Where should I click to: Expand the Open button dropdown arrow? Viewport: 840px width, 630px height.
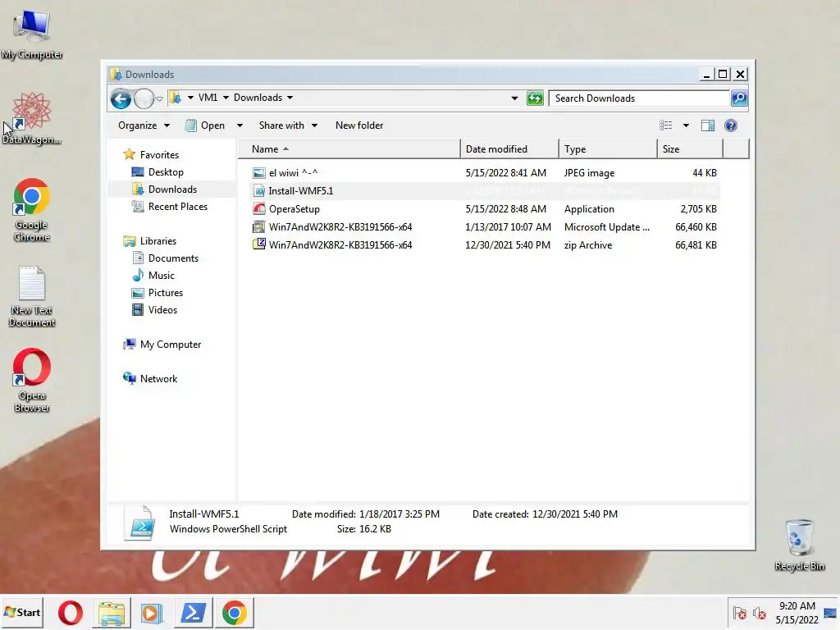(240, 126)
